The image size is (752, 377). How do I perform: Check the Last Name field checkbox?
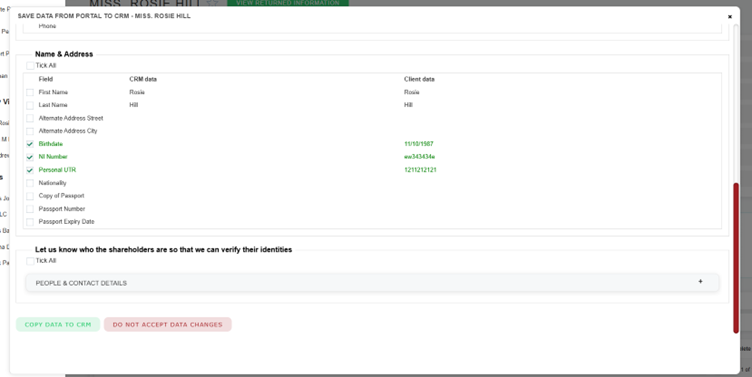(30, 105)
